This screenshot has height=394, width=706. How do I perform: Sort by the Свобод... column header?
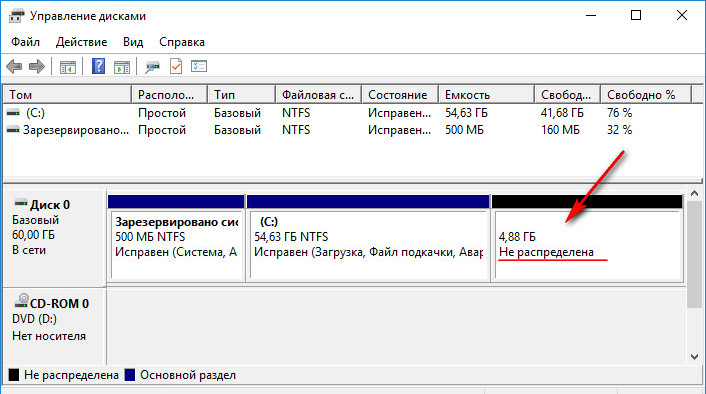pos(568,95)
